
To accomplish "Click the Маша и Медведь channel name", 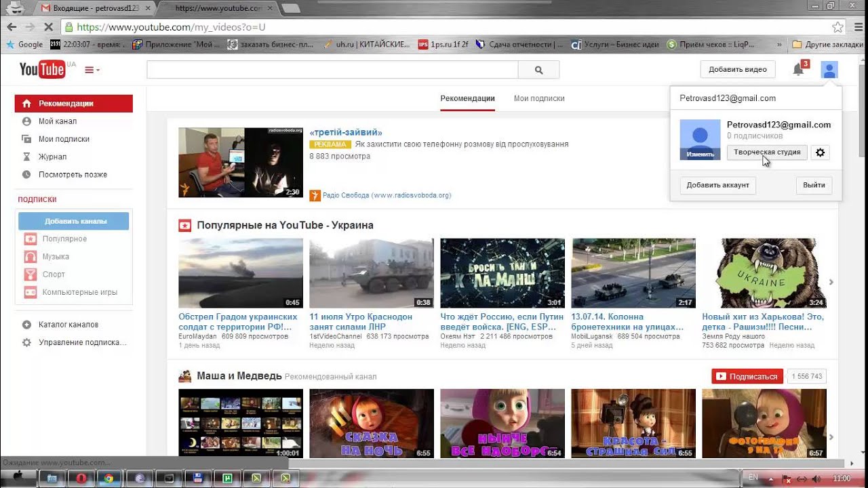I will (239, 375).
